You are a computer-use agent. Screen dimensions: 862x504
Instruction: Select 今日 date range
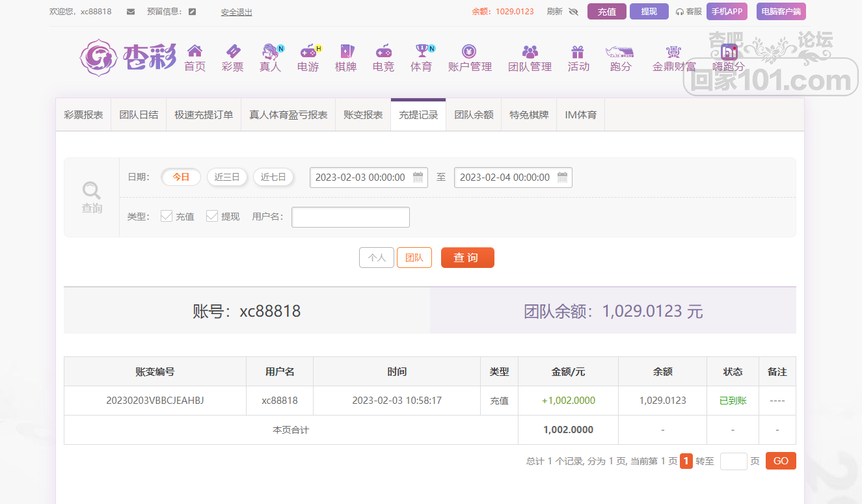click(x=181, y=177)
